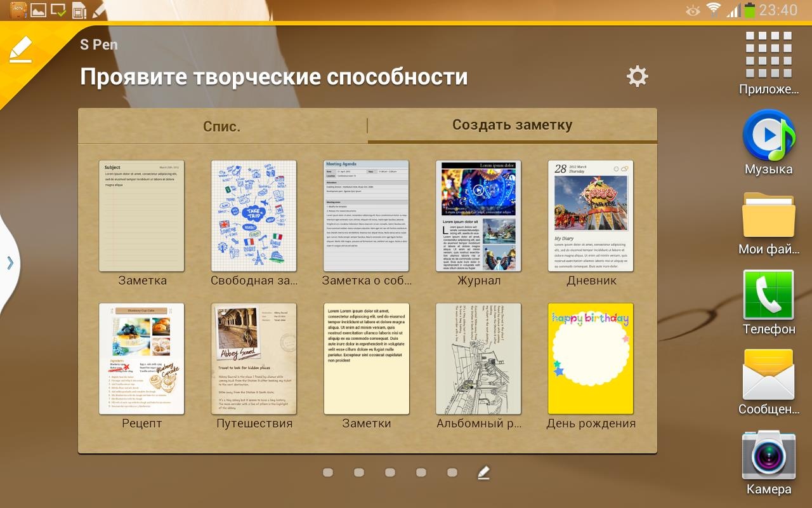Open the Дневник diary template
The width and height of the screenshot is (812, 508).
(x=591, y=216)
